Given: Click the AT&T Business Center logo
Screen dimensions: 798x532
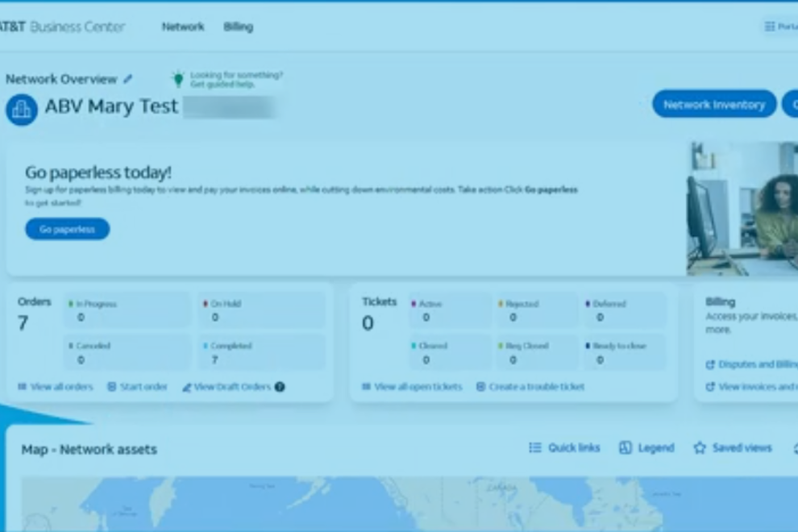Looking at the screenshot, I should (62, 27).
